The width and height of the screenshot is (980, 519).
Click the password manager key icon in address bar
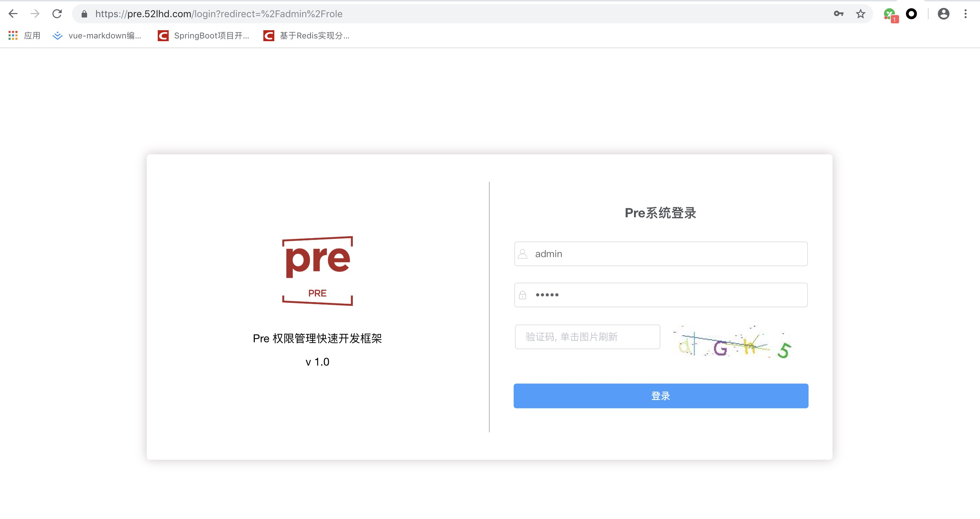(x=838, y=14)
